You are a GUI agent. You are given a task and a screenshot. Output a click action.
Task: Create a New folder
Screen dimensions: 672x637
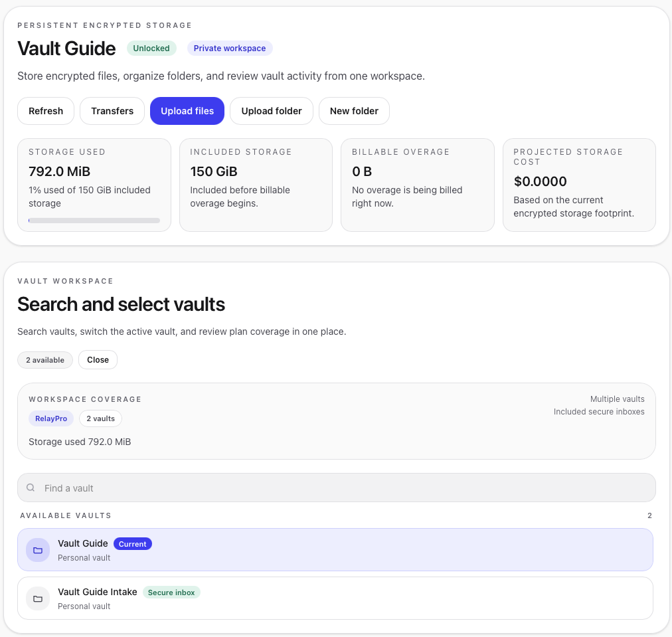point(354,111)
